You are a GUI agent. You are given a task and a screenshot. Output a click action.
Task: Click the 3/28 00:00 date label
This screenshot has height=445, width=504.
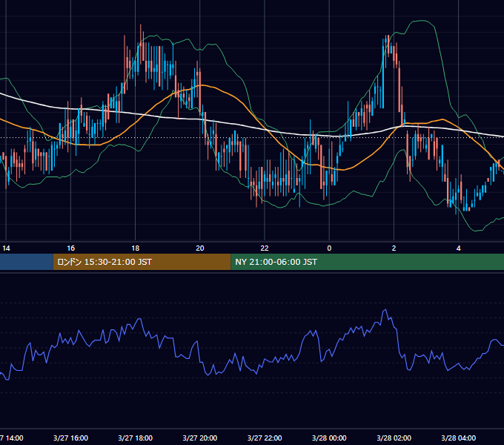(329, 438)
